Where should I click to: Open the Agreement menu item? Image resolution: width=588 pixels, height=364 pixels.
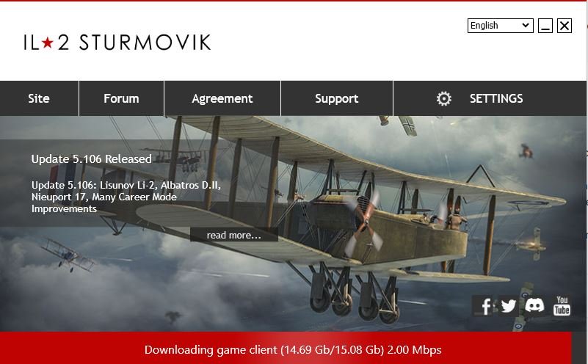(x=222, y=98)
